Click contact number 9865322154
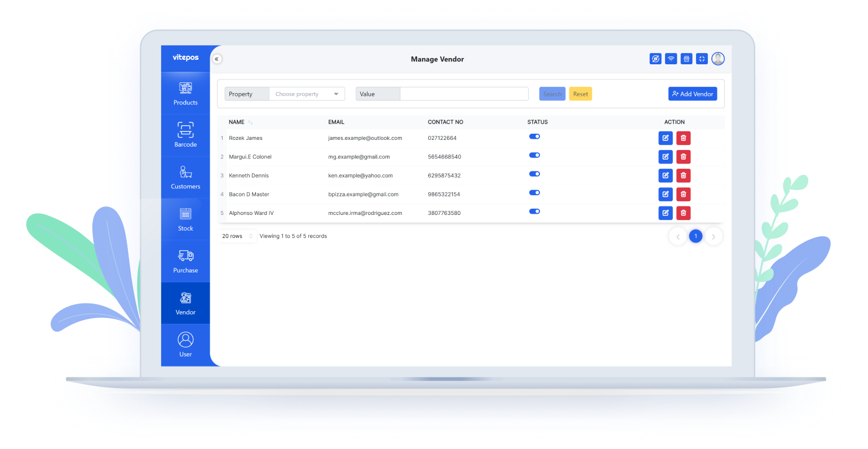Image resolution: width=868 pixels, height=449 pixels. 444,195
